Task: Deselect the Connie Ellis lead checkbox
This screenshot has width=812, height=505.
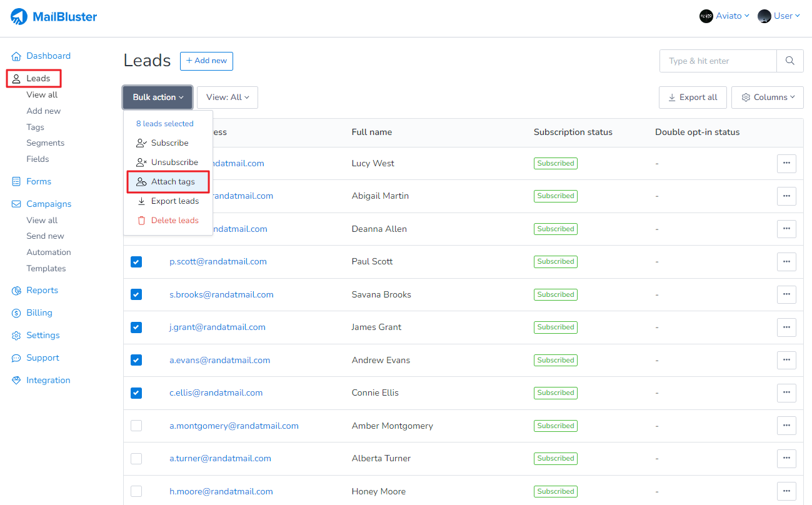Action: tap(136, 393)
